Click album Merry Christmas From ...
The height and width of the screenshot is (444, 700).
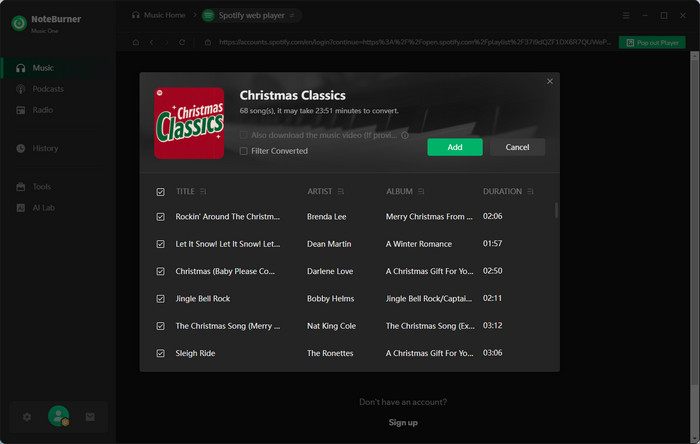[x=429, y=216]
